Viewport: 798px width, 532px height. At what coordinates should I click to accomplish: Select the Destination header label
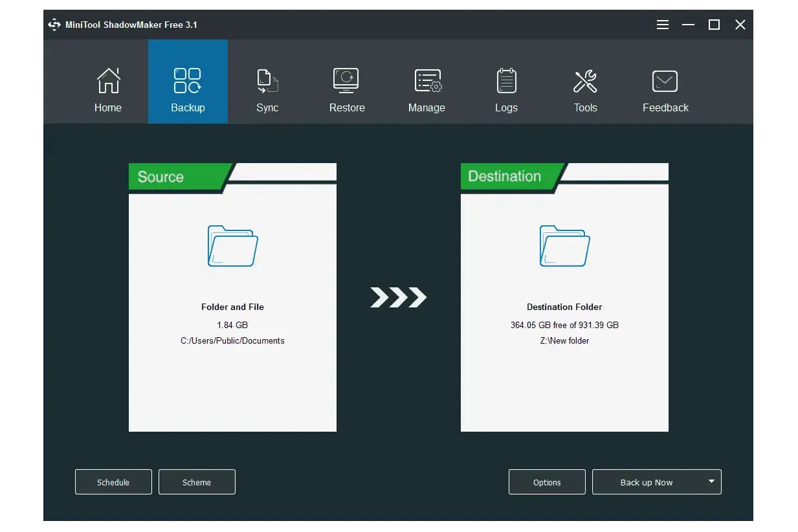(x=504, y=176)
